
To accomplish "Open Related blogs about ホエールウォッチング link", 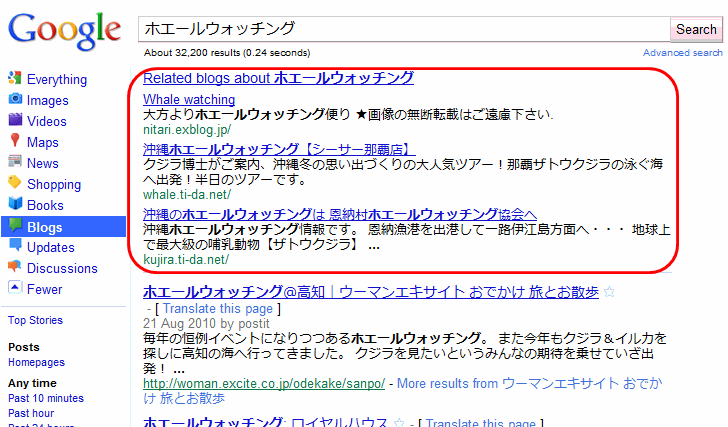I will [x=278, y=78].
